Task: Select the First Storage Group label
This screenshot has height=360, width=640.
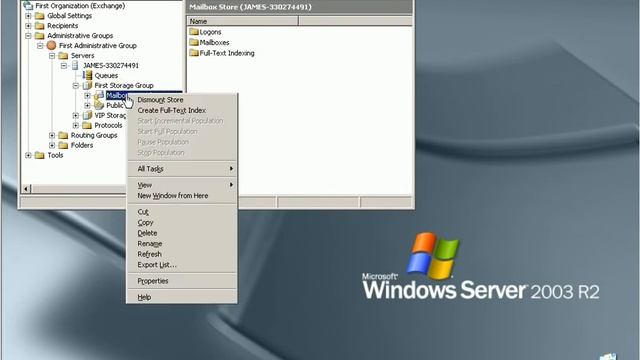Action: (x=124, y=85)
